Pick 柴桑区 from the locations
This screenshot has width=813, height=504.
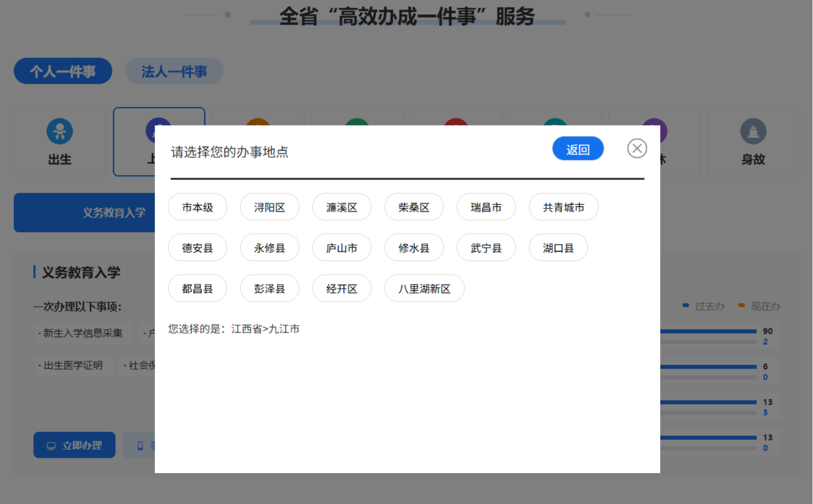(414, 207)
